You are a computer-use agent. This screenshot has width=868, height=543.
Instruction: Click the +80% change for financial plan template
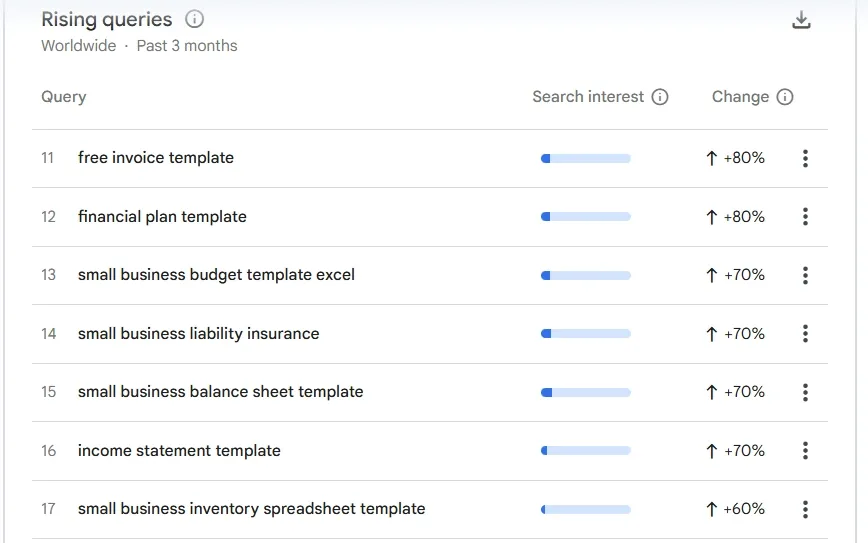point(736,217)
